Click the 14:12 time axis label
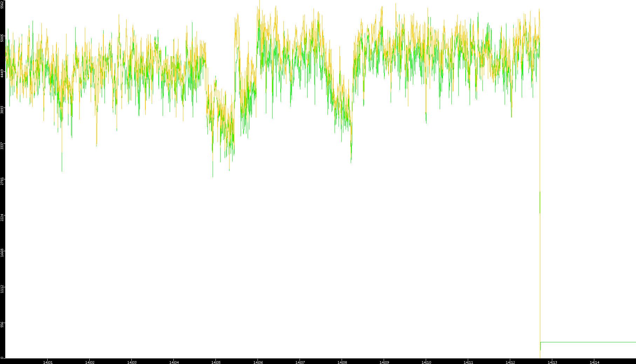The image size is (636, 364). (510, 362)
